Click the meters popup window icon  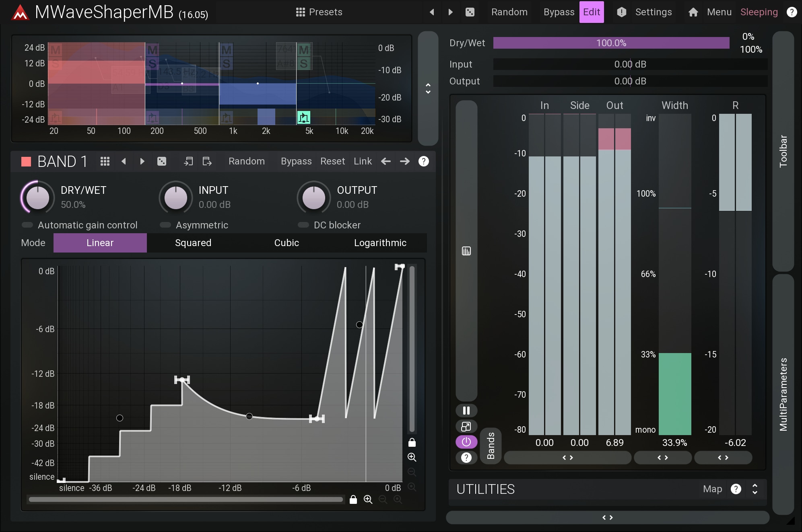(x=466, y=426)
